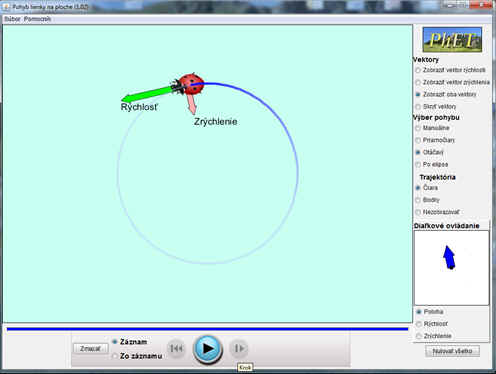Viewport: 496px width, 374px height.
Task: Click the Zmazať button
Action: click(x=90, y=349)
